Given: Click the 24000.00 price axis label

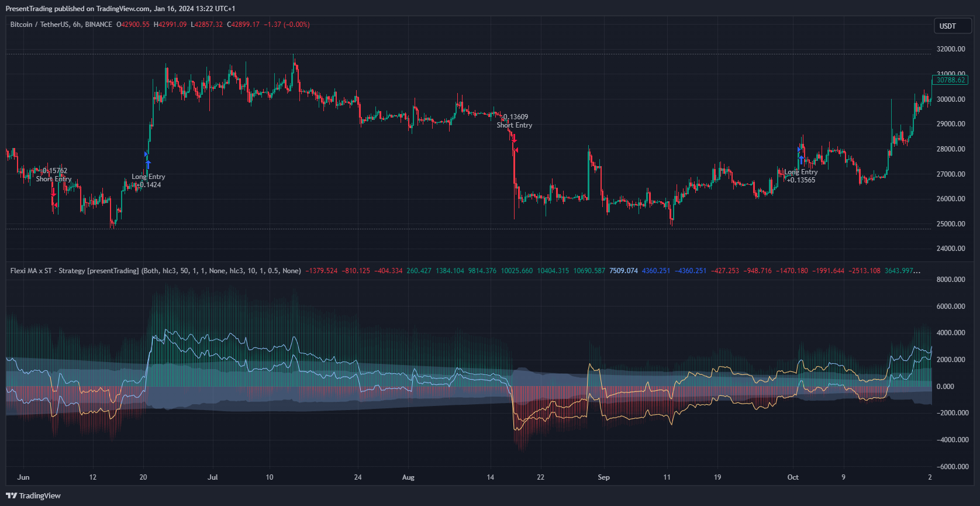Looking at the screenshot, I should coord(951,249).
